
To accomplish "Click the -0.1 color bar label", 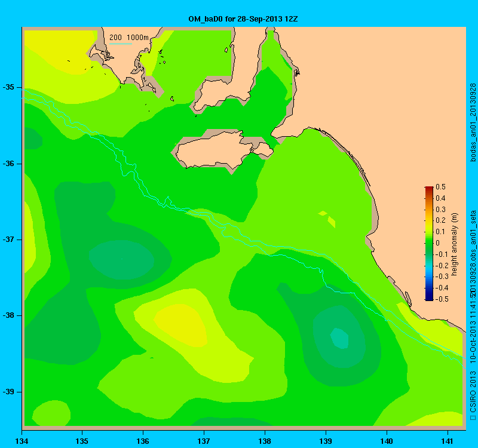I will [442, 254].
